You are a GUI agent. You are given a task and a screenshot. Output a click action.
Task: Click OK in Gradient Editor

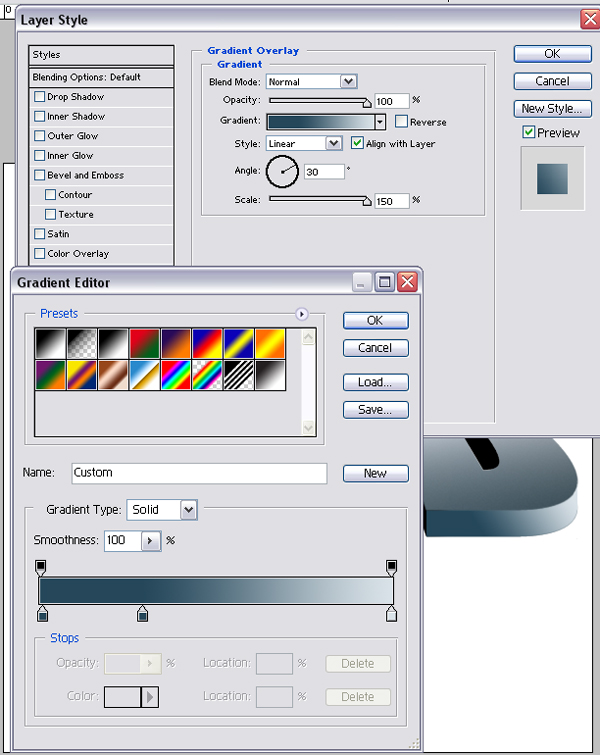(376, 321)
